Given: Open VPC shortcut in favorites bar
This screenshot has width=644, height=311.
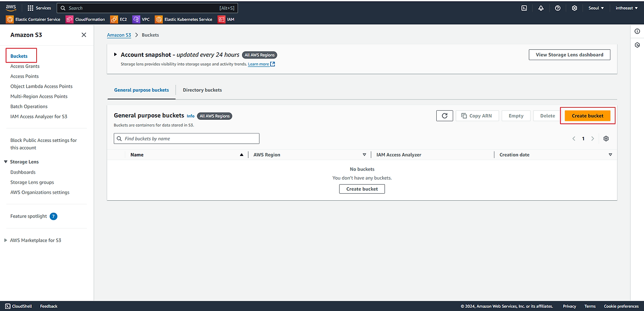Looking at the screenshot, I should coord(141,20).
